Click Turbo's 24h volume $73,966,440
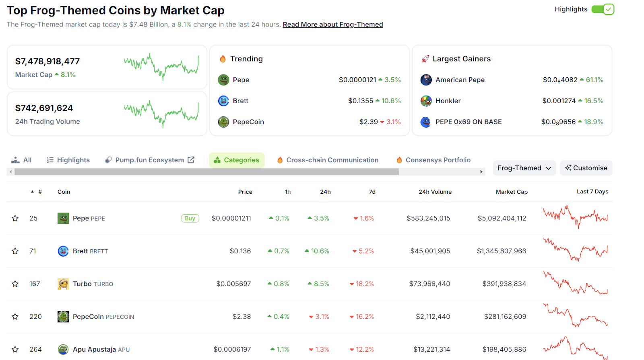This screenshot has height=360, width=644. click(x=429, y=284)
